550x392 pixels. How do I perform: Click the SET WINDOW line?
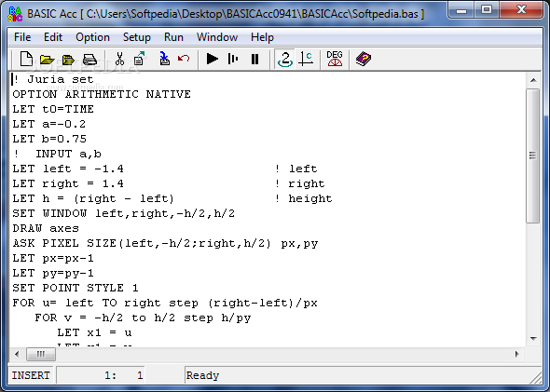(x=124, y=213)
